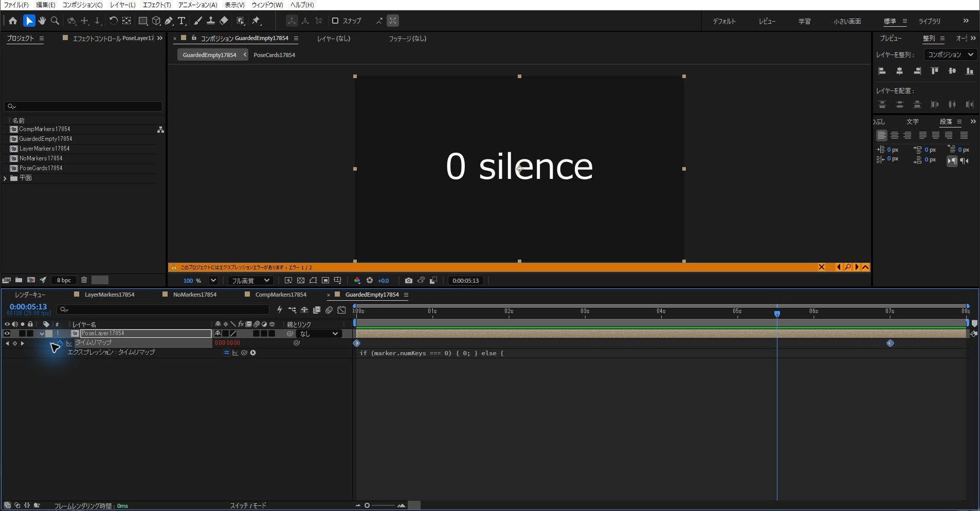This screenshot has width=980, height=511.
Task: Expand the expression error banner chevron
Action: click(866, 267)
